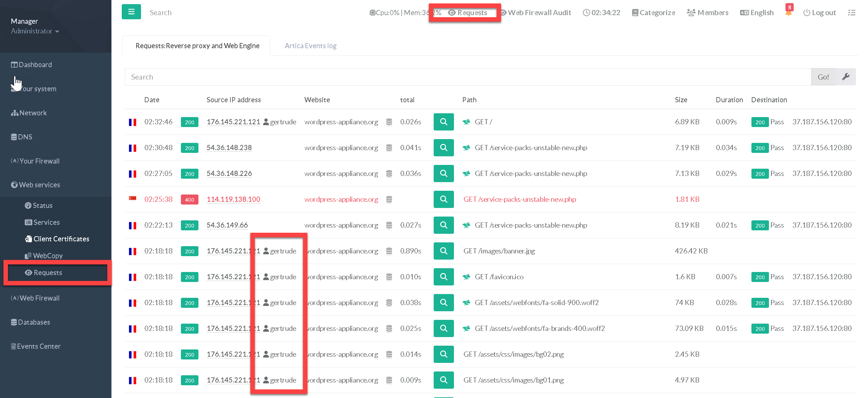Image resolution: width=868 pixels, height=398 pixels.
Task: Expand the Web Firewall sidebar menu
Action: (x=39, y=298)
